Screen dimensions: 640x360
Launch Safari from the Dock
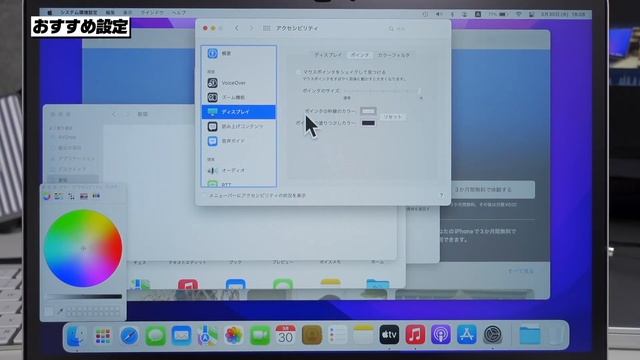pyautogui.click(x=129, y=336)
